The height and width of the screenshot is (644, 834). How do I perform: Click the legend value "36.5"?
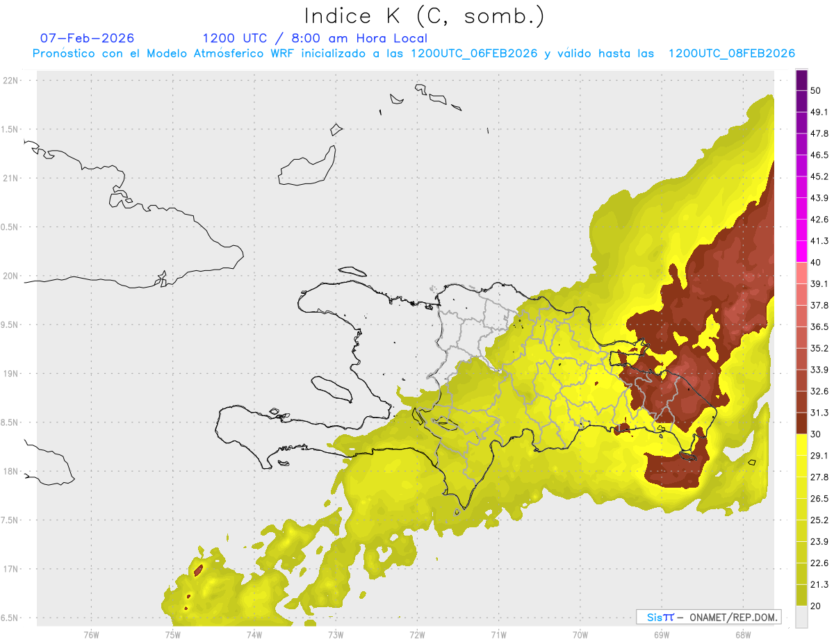point(819,327)
